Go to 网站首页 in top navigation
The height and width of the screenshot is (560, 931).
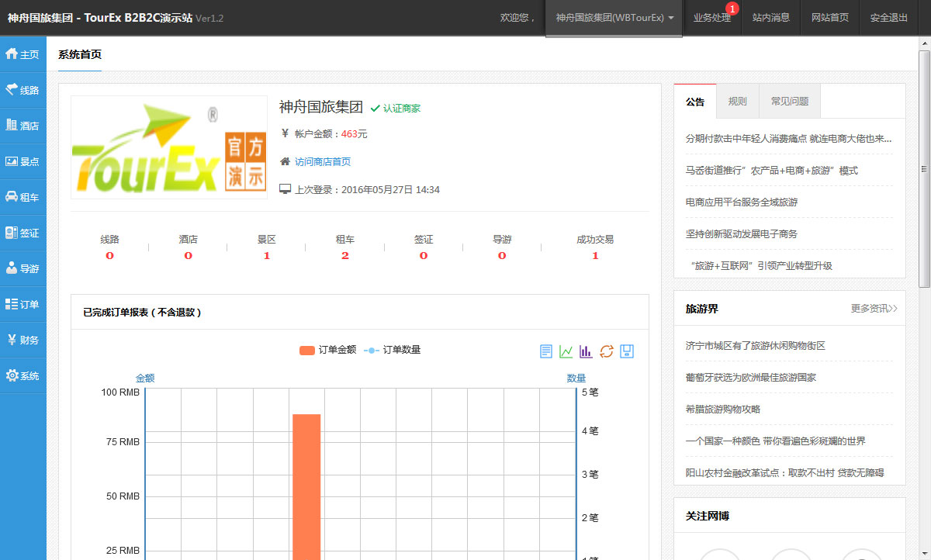tap(829, 18)
